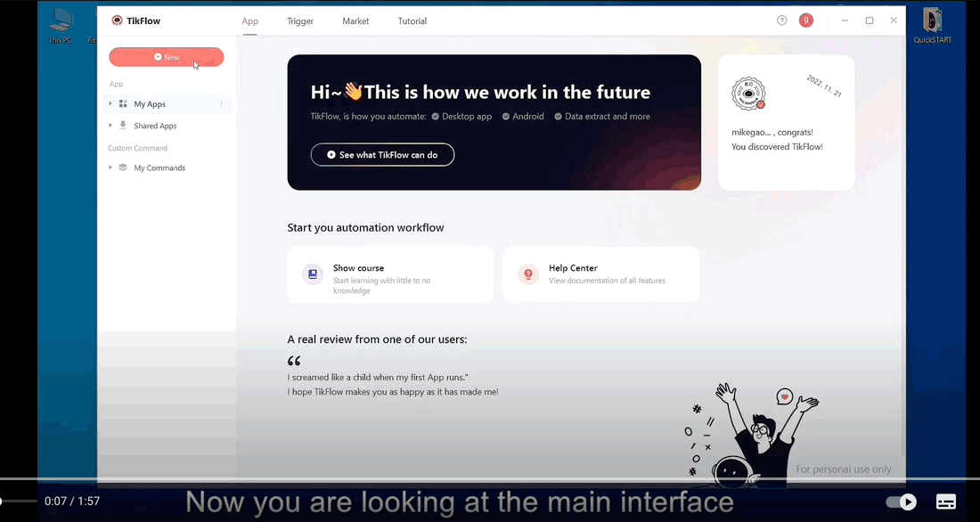This screenshot has width=980, height=522.
Task: Open the Market tab
Action: (x=355, y=21)
